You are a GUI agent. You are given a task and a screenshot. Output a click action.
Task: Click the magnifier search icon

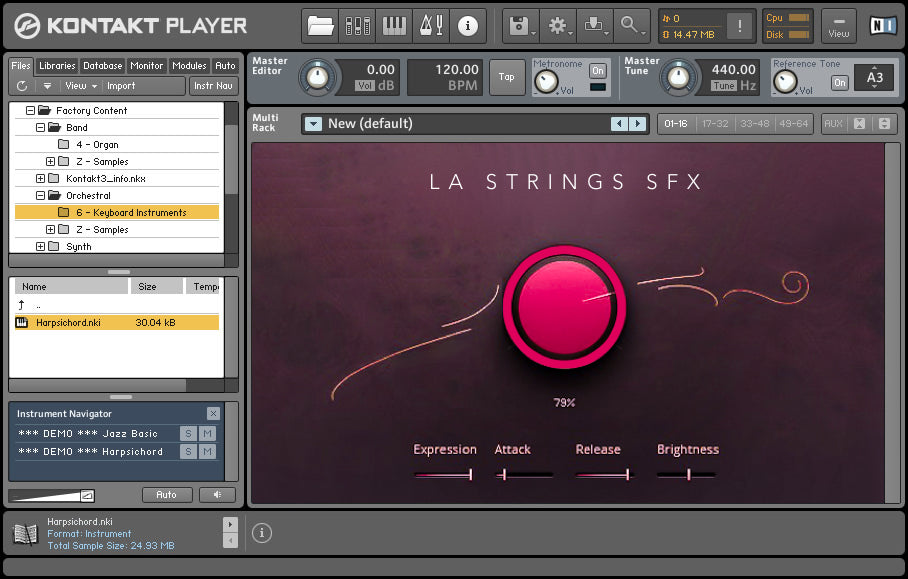[631, 26]
